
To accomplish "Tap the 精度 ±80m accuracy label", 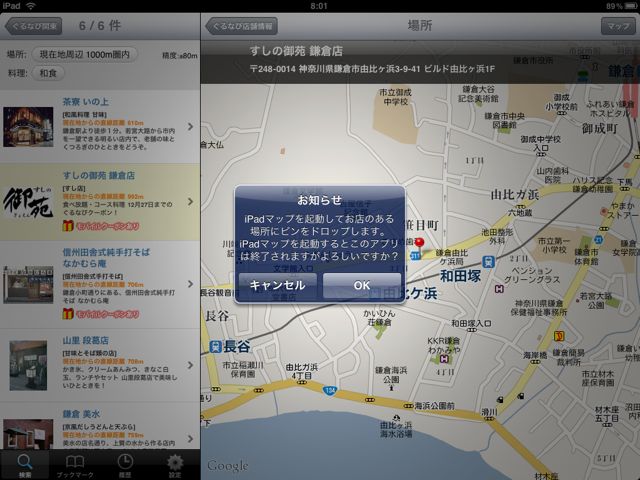I will [180, 56].
